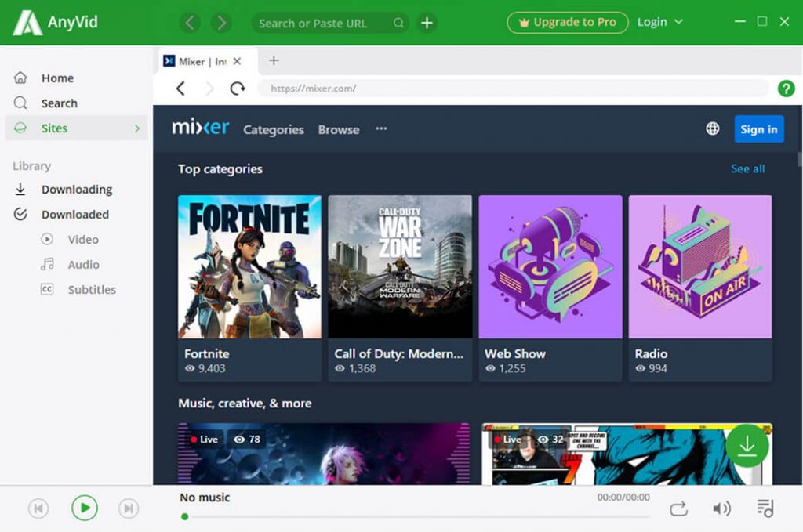Image resolution: width=803 pixels, height=532 pixels.
Task: Click the Music, creative, & more heading
Action: [x=245, y=403]
